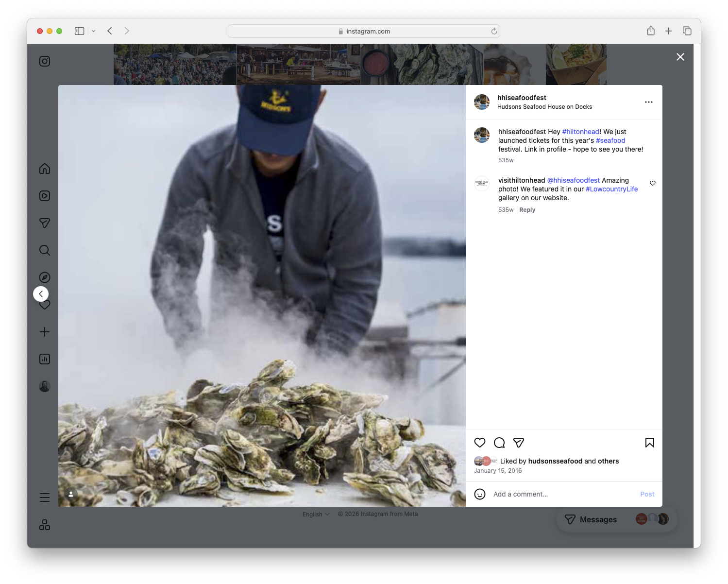728x584 pixels.
Task: Open direct messages paper plane in sidebar
Action: click(45, 223)
